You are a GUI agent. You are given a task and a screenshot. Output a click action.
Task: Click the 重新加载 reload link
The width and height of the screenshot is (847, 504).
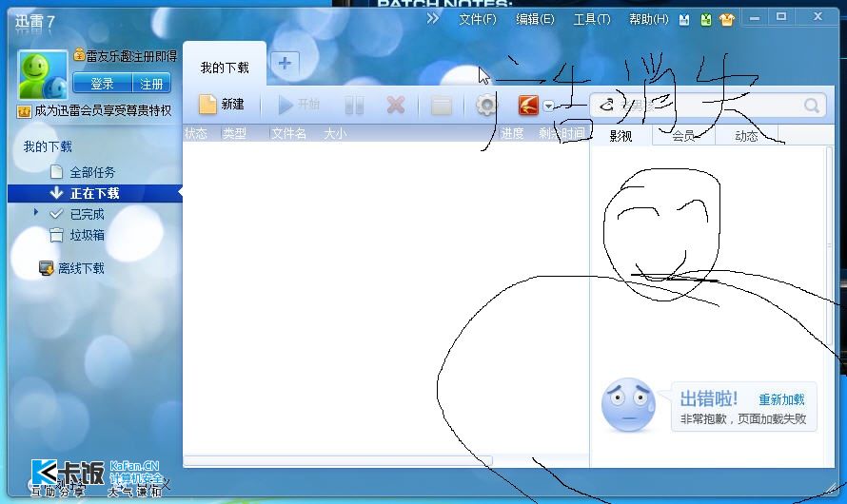(x=781, y=399)
